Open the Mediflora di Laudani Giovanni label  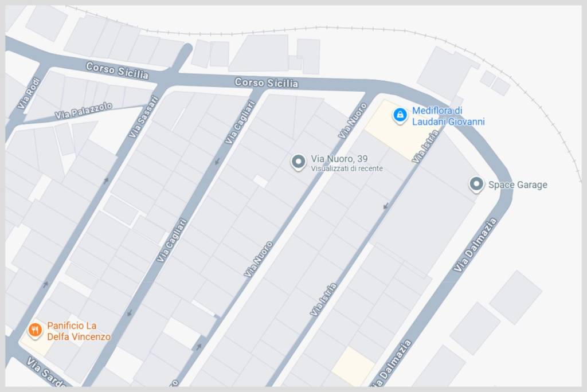point(448,116)
